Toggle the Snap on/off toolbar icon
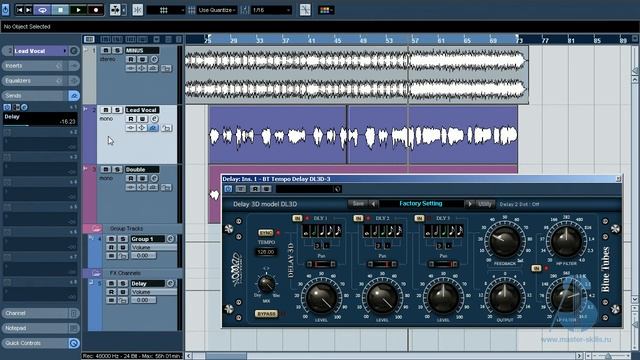The width and height of the screenshot is (640, 360). pyautogui.click(x=138, y=10)
